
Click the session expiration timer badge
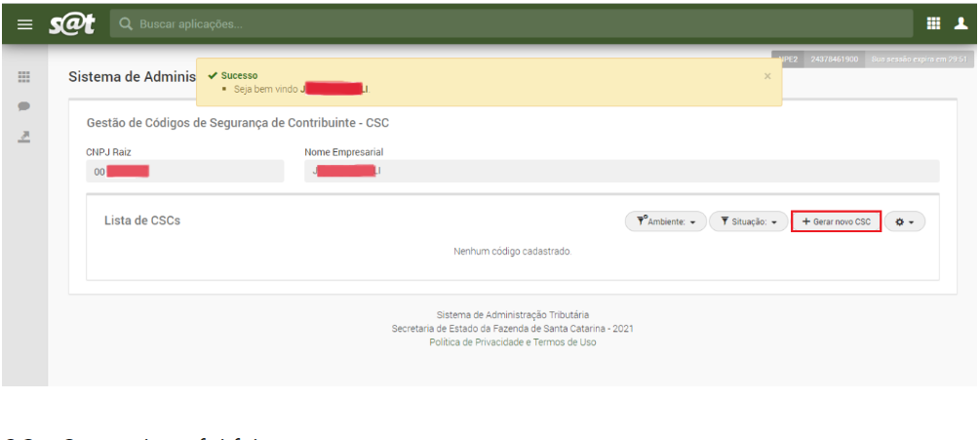click(919, 60)
